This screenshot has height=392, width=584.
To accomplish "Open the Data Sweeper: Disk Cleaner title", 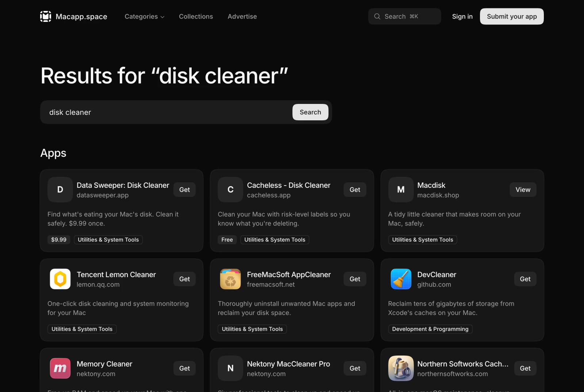I will point(123,185).
